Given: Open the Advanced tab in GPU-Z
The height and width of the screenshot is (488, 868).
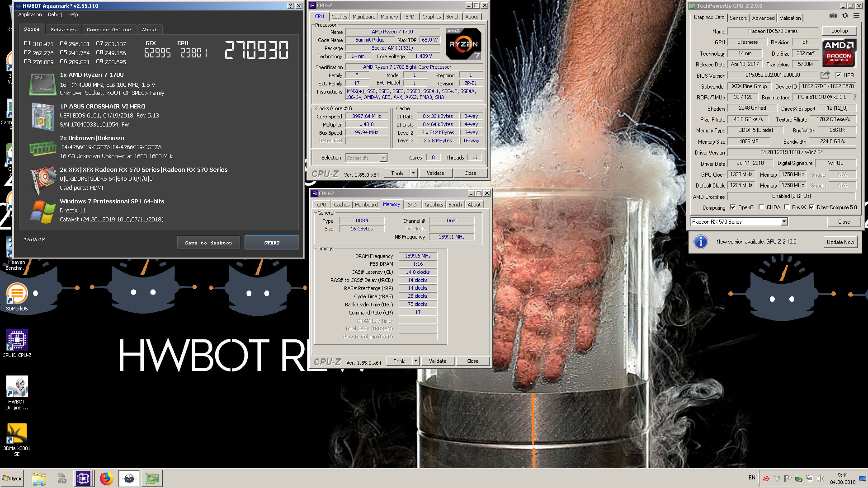Looking at the screenshot, I should tap(763, 18).
